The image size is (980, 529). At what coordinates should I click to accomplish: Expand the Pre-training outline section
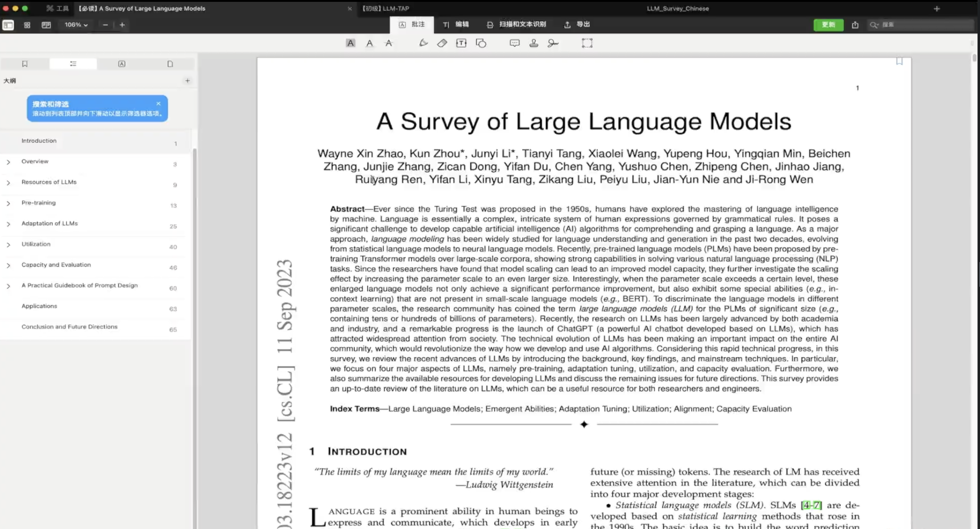coord(8,203)
